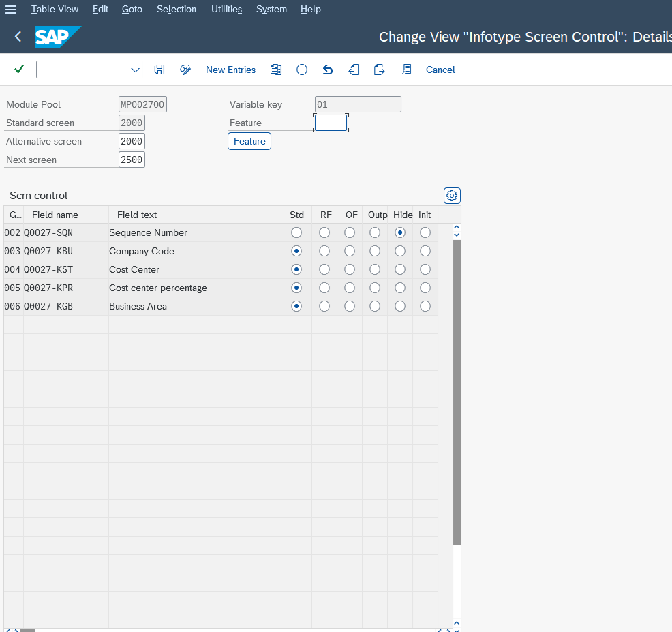Click the Init column header
Image resolution: width=672 pixels, height=632 pixels.
point(425,215)
